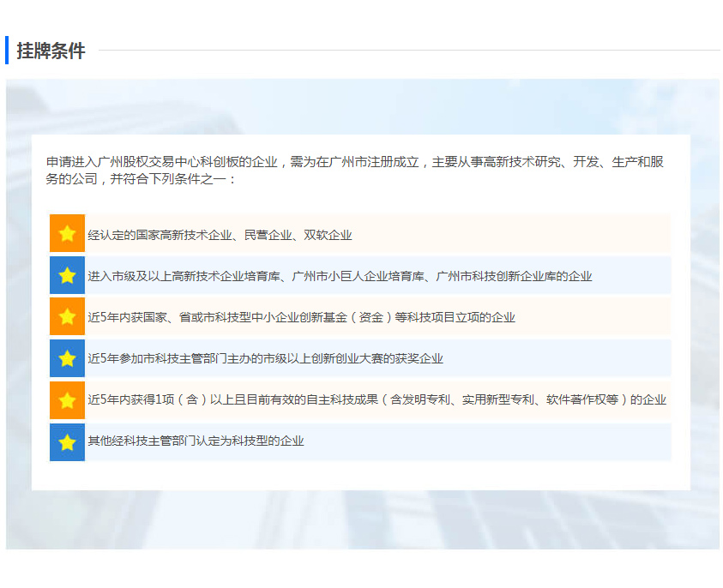This screenshot has height=588, width=723.
Task: Click the blue vertical bar beside 挂牌条件
Action: [7, 51]
